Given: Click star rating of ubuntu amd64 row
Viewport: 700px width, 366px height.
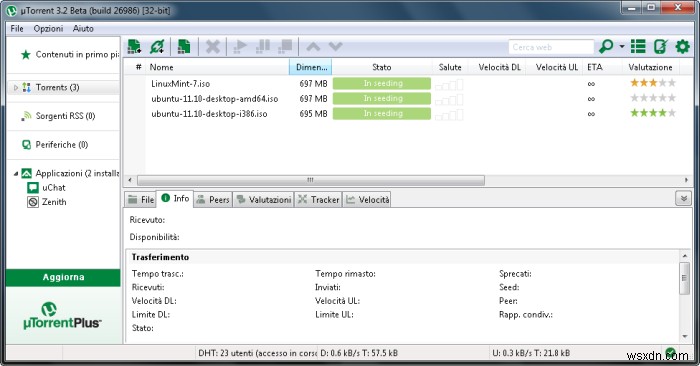Looking at the screenshot, I should click(653, 98).
